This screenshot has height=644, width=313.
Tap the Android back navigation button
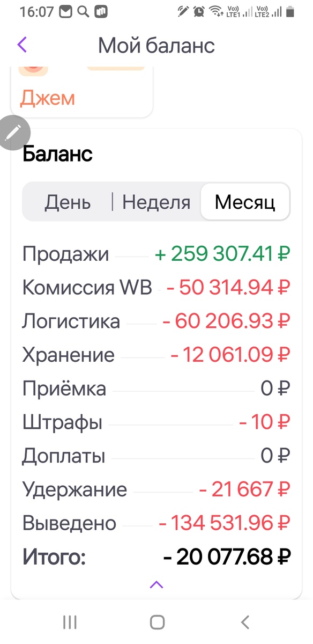tap(244, 622)
